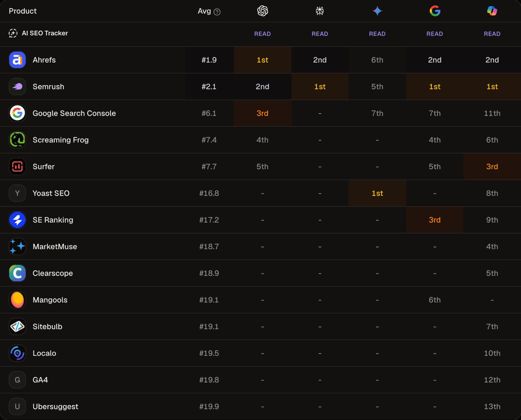Click Google Search Console average #6.1

(209, 113)
